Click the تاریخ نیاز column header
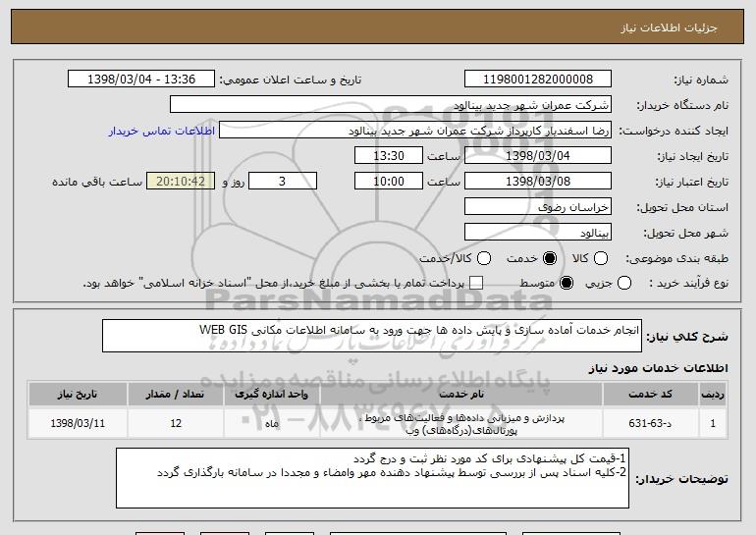Screen dimensions: 756x535 [x=78, y=395]
